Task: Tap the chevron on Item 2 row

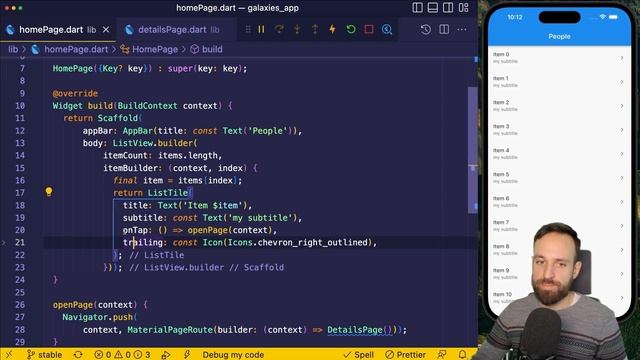Action: coord(622,106)
